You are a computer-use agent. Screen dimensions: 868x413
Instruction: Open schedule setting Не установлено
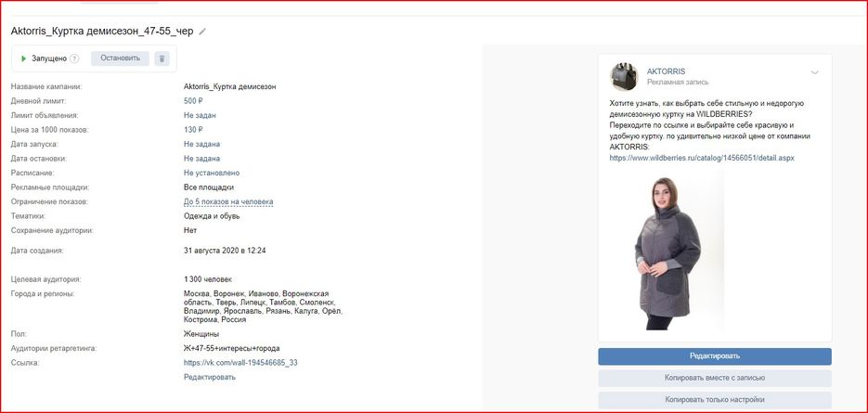click(212, 173)
